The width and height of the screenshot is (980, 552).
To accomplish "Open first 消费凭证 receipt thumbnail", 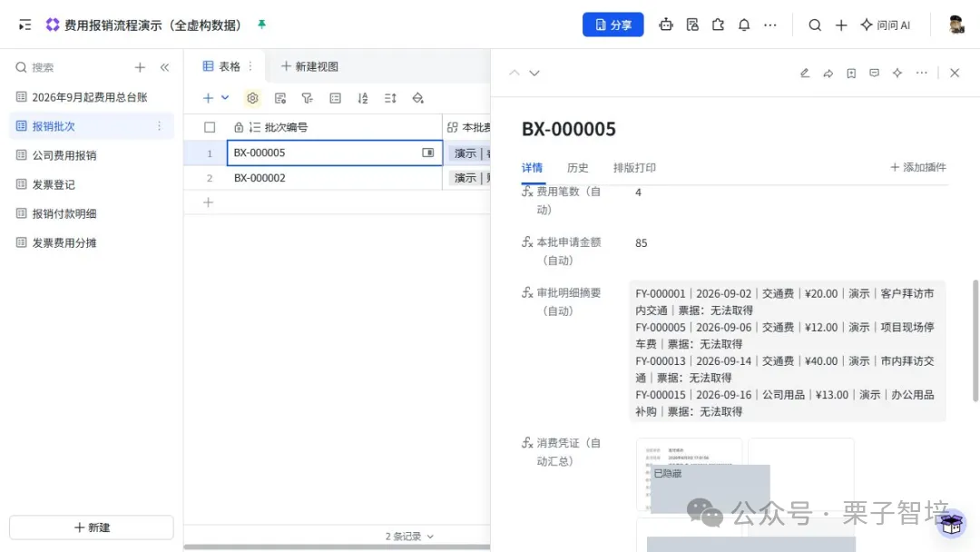I will pyautogui.click(x=689, y=475).
